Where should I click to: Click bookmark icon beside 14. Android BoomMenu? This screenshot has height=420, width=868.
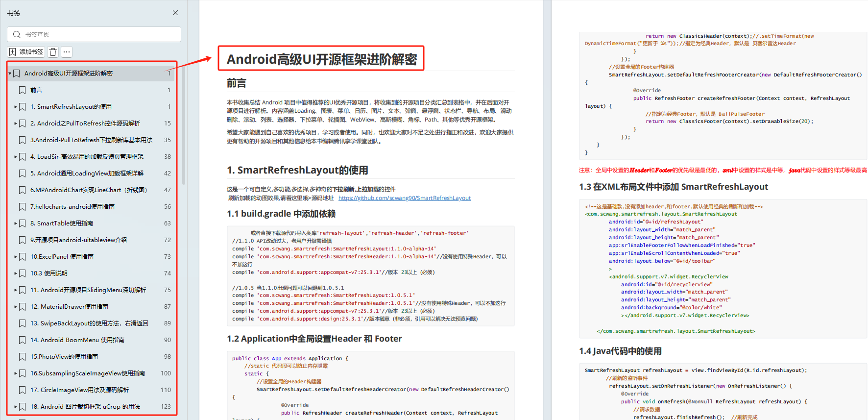(x=22, y=340)
